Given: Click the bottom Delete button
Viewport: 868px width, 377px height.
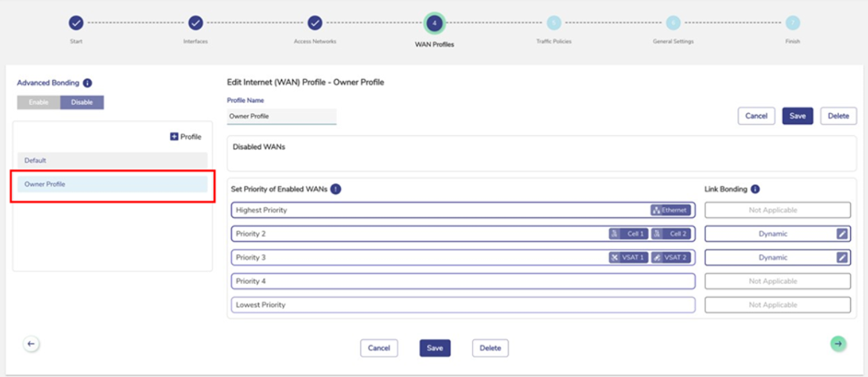Looking at the screenshot, I should point(490,348).
